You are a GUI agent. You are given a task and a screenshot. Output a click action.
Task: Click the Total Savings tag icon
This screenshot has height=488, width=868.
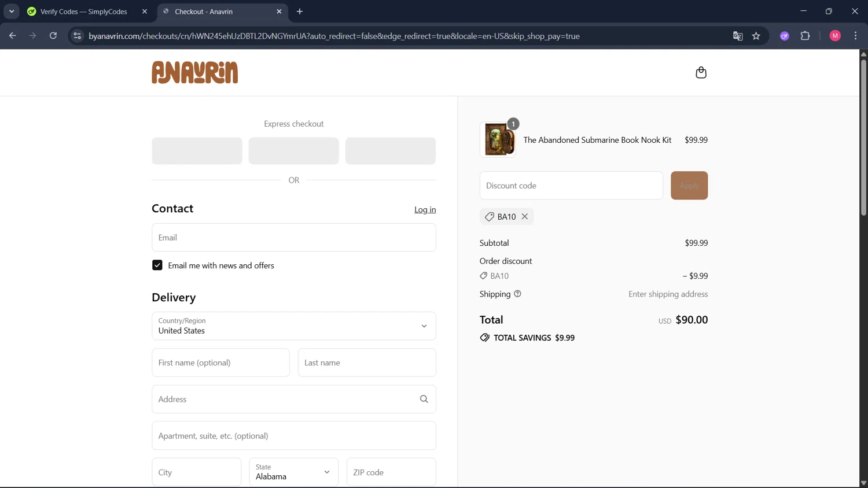coord(485,338)
